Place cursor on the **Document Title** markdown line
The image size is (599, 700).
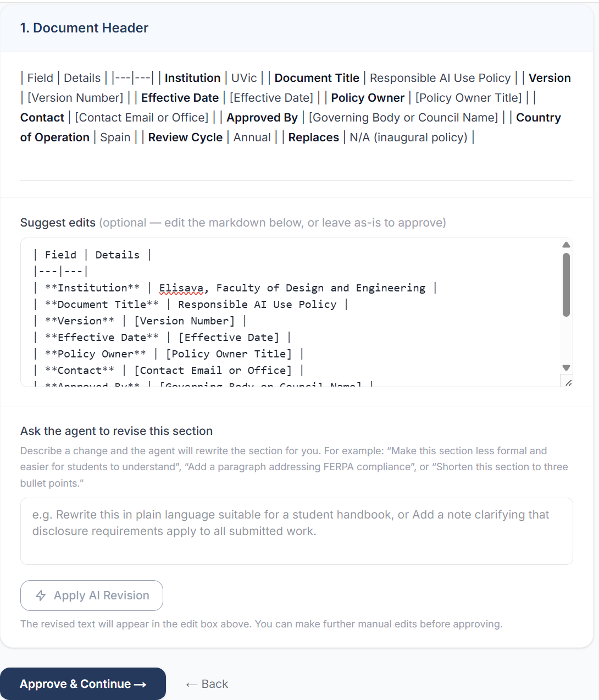pyautogui.click(x=191, y=304)
